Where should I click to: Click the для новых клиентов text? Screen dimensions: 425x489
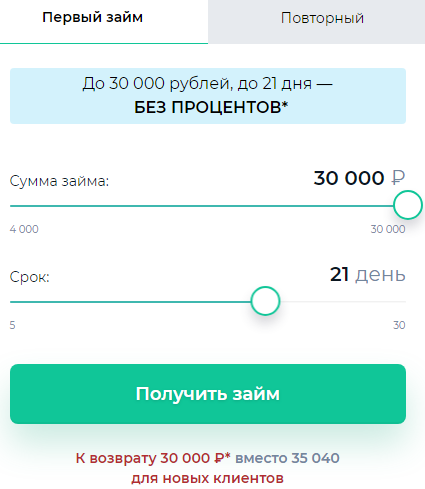point(207,479)
